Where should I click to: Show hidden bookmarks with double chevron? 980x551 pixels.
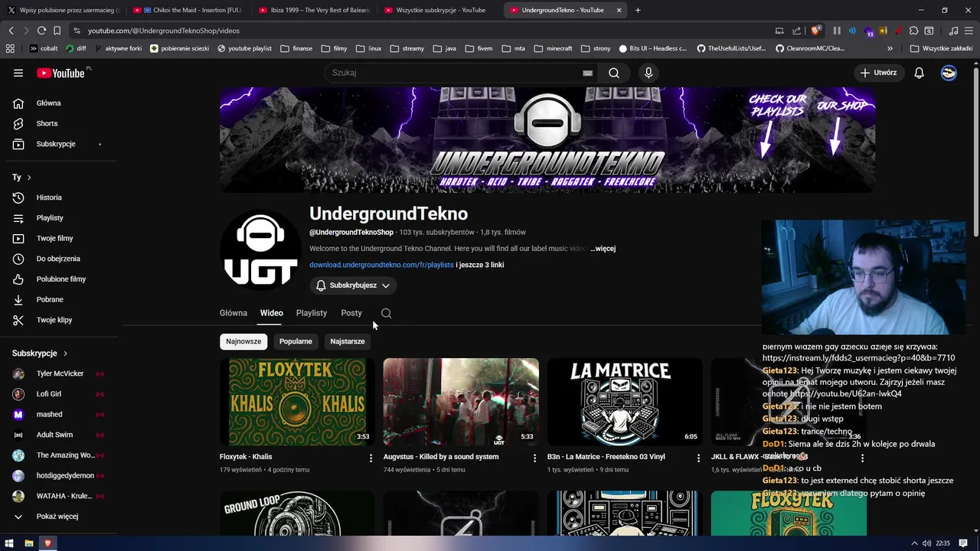[890, 48]
